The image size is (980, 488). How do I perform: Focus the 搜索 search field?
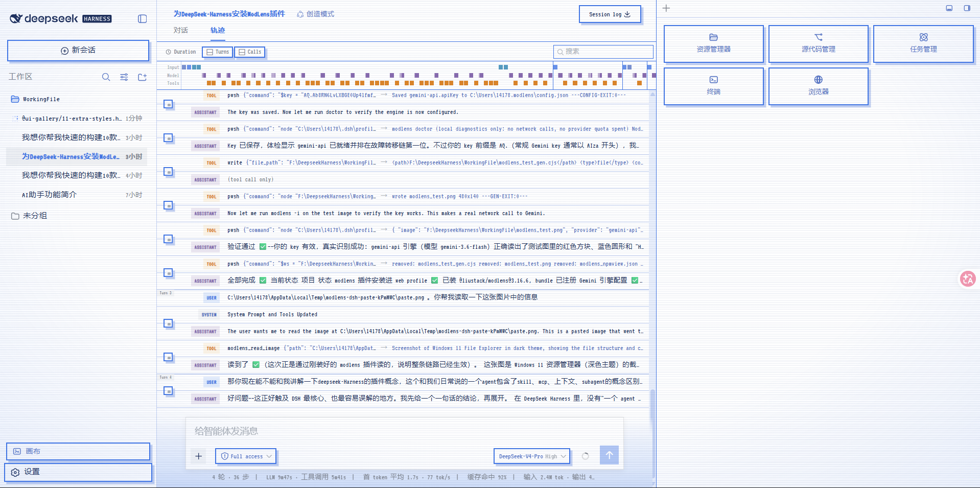click(x=603, y=52)
